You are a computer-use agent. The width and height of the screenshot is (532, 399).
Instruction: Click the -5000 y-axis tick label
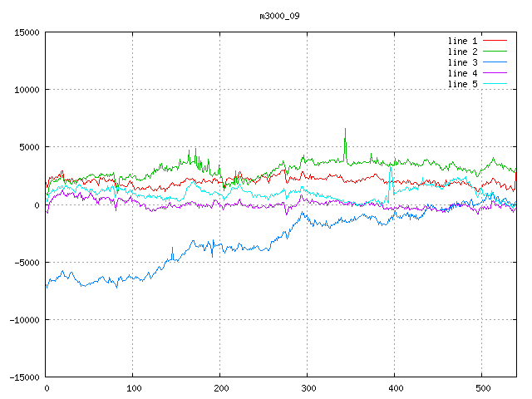pyautogui.click(x=26, y=263)
